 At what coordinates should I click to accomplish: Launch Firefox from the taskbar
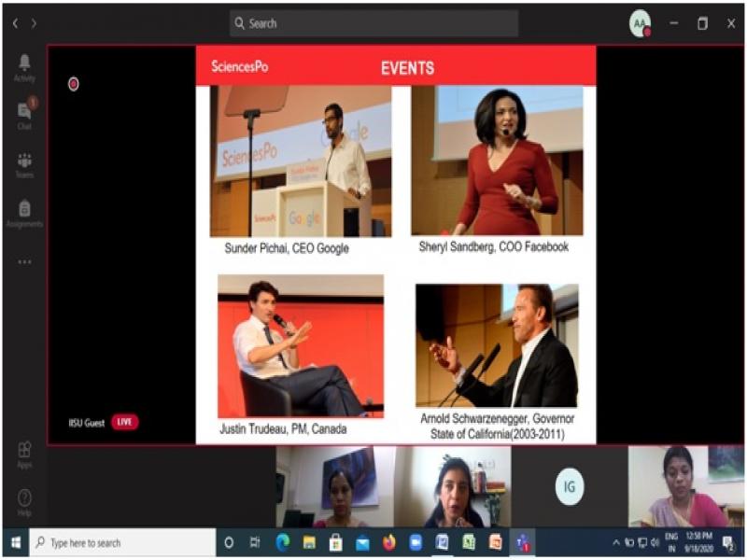[389, 542]
